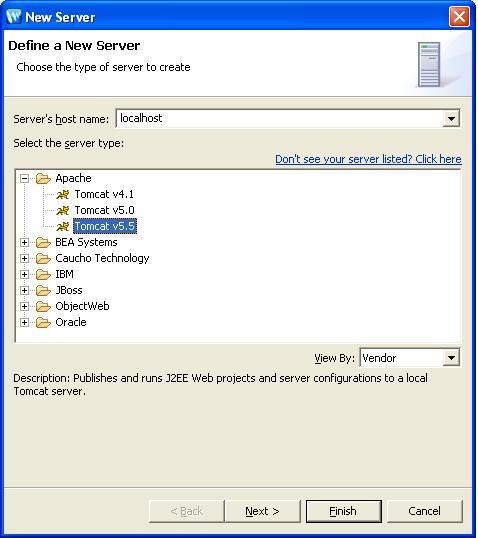Expand the ObjectWeb node
Image resolution: width=478 pixels, height=538 pixels.
24,306
